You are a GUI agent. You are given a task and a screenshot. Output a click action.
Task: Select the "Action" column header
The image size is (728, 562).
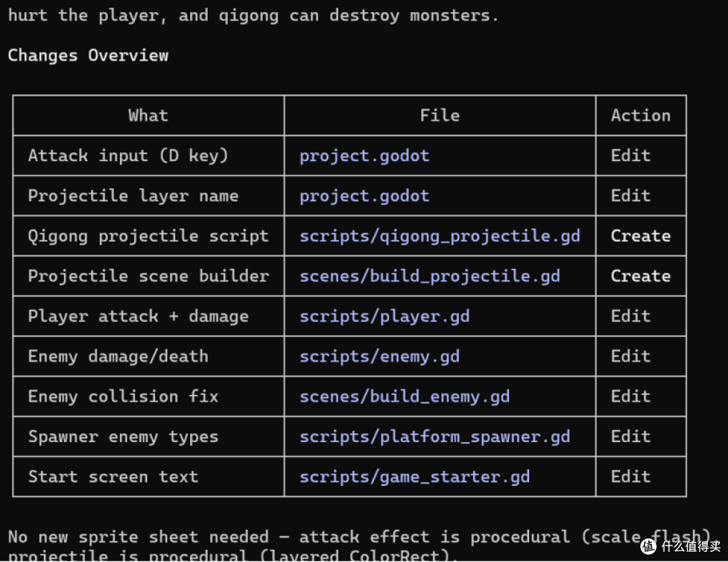click(x=641, y=115)
